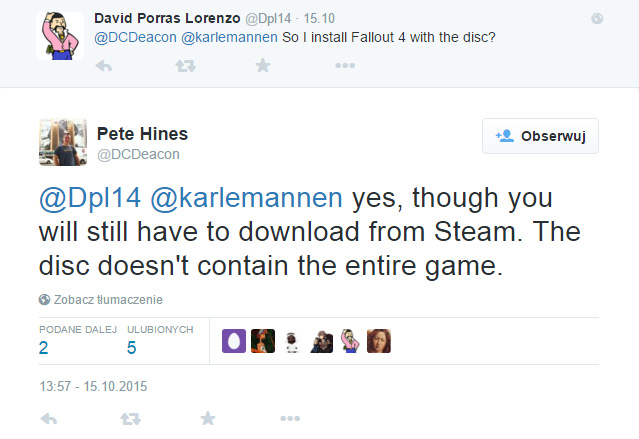The height and width of the screenshot is (439, 639).
Task: Retweet David Porras Lorenzo's tweet
Action: (185, 66)
